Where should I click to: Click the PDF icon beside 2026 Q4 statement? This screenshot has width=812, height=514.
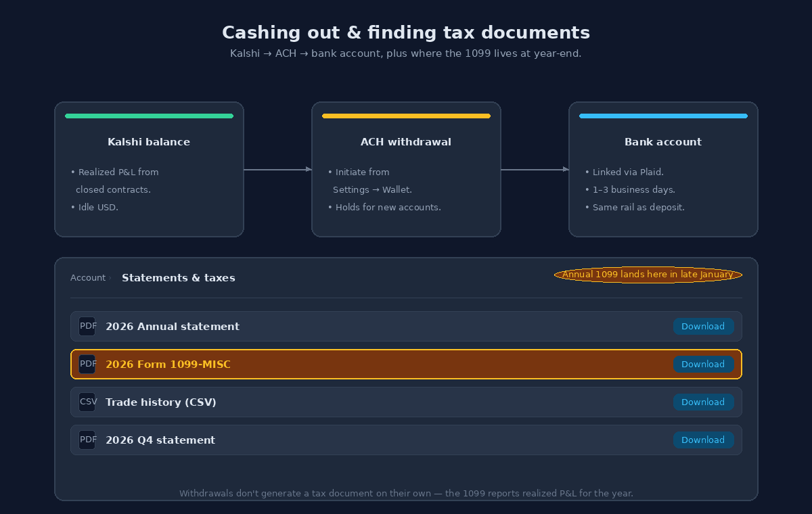click(x=88, y=440)
